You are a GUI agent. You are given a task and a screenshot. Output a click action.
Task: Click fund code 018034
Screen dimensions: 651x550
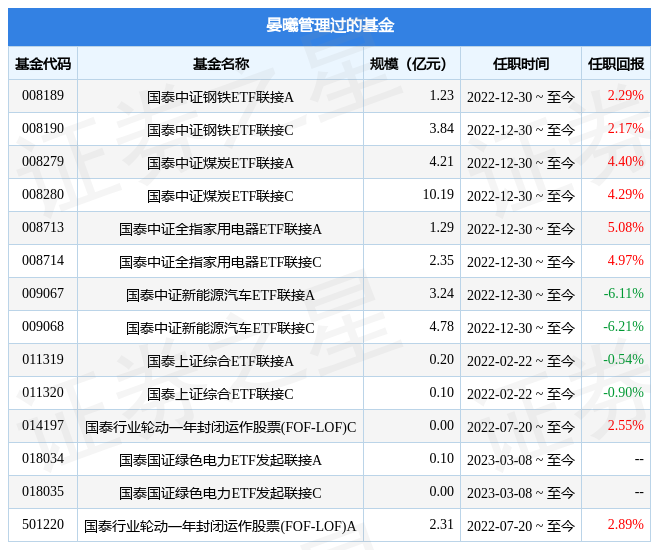tap(43, 459)
